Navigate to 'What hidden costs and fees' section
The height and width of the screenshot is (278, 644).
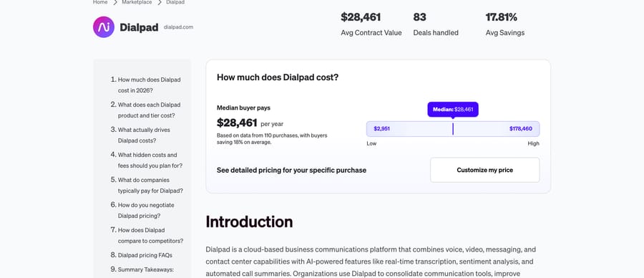(150, 160)
